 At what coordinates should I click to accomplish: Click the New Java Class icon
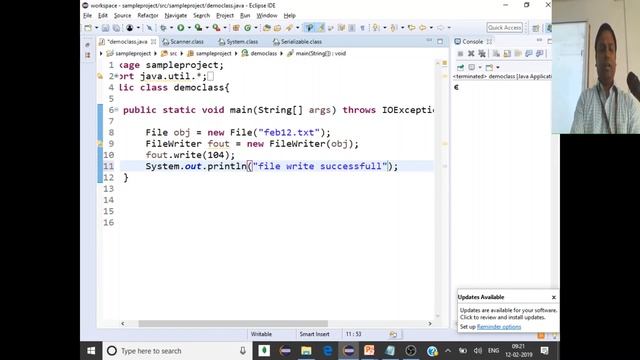coord(247,28)
